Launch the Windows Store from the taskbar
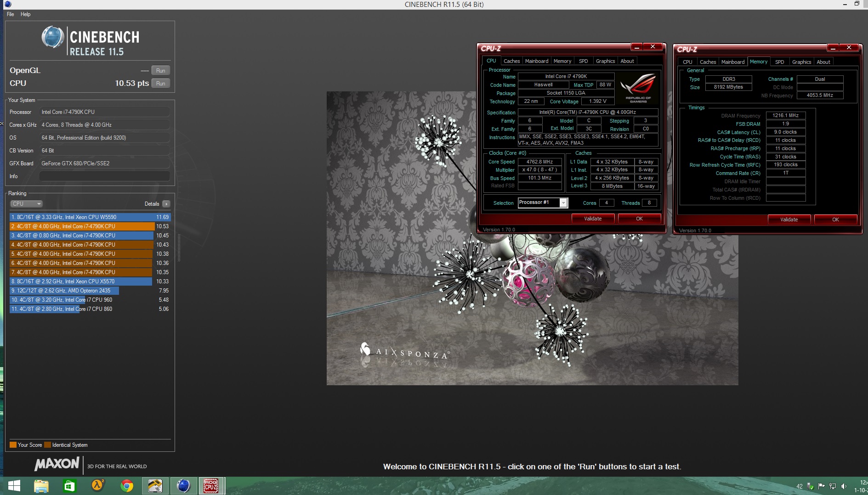 click(x=69, y=486)
